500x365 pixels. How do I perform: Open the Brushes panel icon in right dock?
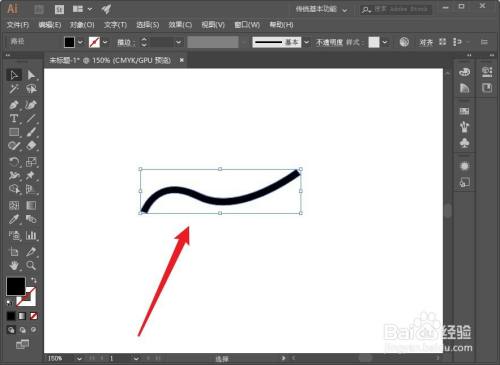coord(464,127)
